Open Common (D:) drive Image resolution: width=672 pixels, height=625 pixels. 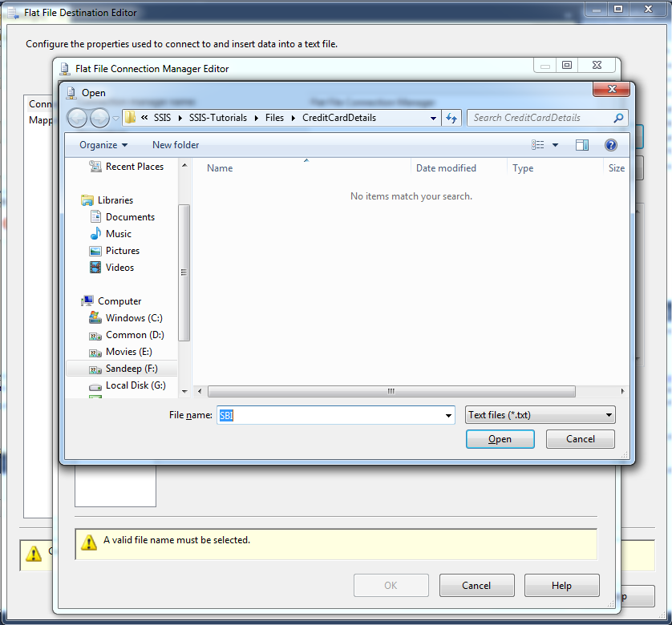(135, 335)
